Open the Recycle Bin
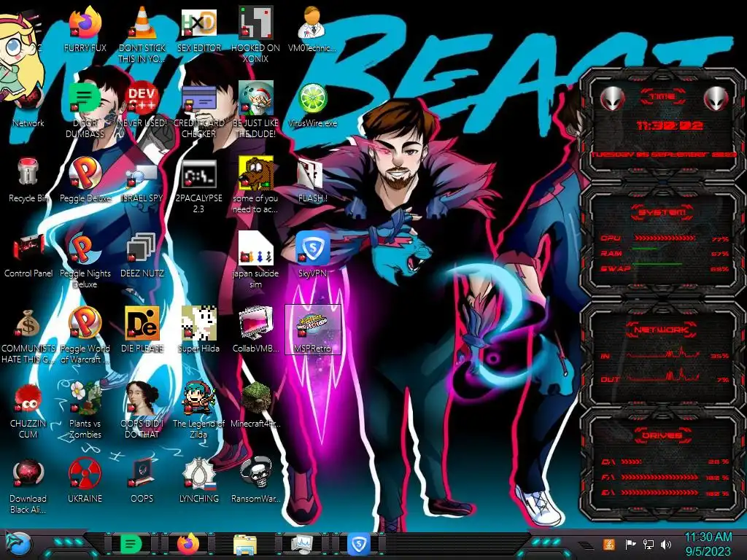Screen dimensions: 747x560 (28, 181)
